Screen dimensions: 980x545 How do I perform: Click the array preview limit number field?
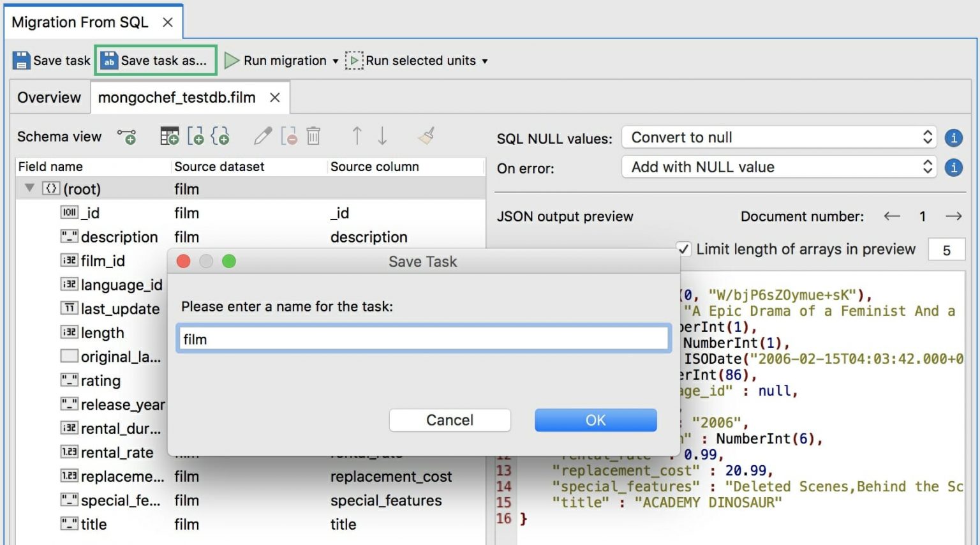click(x=946, y=250)
